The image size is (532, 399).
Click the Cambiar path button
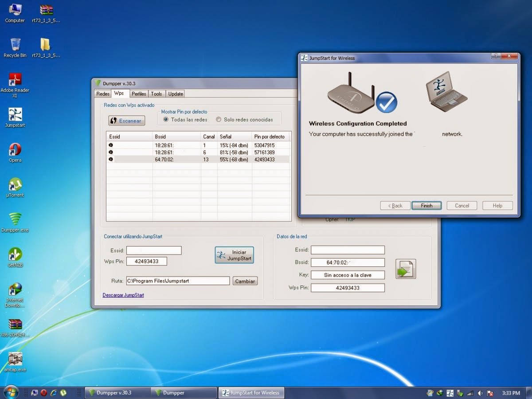click(245, 281)
